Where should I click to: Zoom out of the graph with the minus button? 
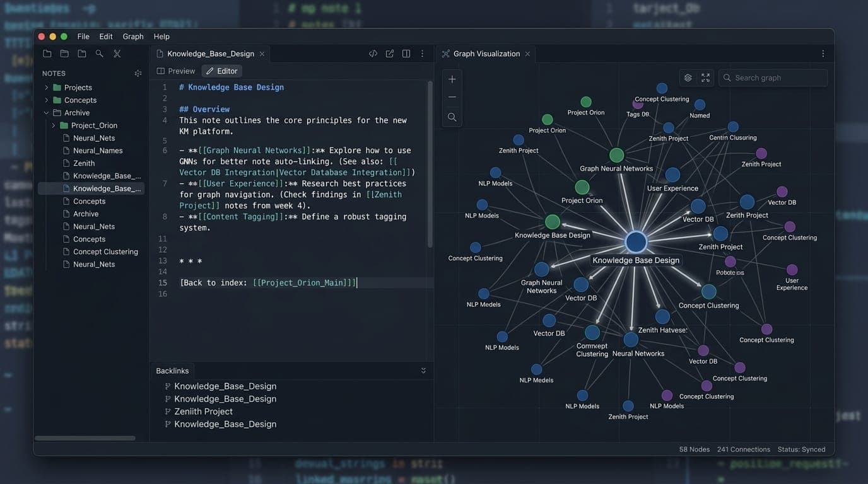452,97
